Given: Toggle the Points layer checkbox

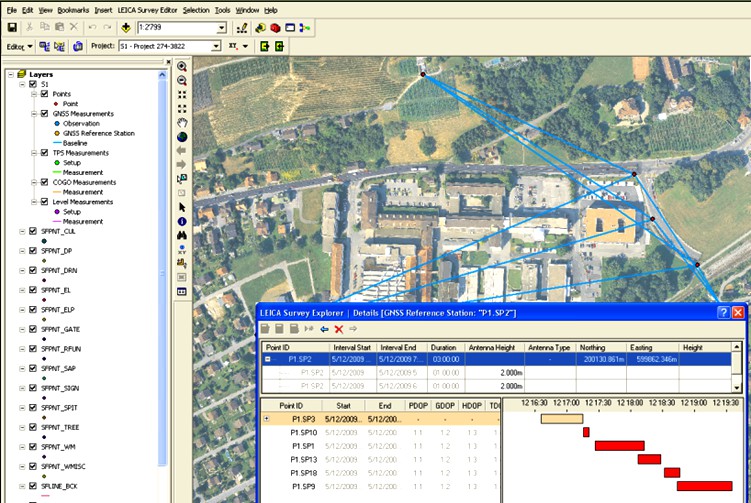Looking at the screenshot, I should click(x=45, y=93).
